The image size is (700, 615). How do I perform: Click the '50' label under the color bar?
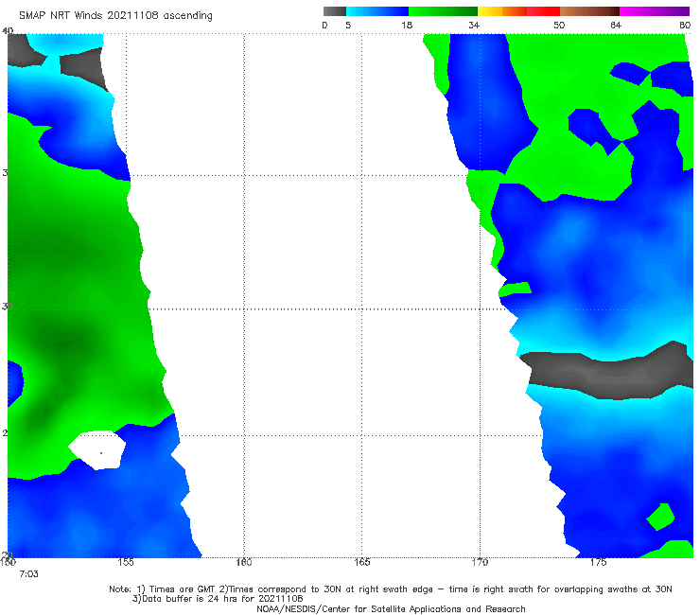pos(559,26)
